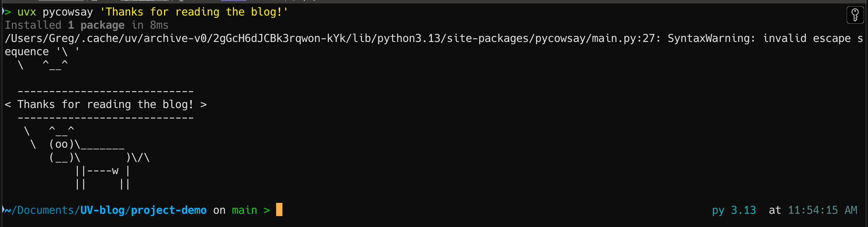Click the 'py 3.13' version indicator
Viewport: 868px width, 227px height.
click(734, 210)
